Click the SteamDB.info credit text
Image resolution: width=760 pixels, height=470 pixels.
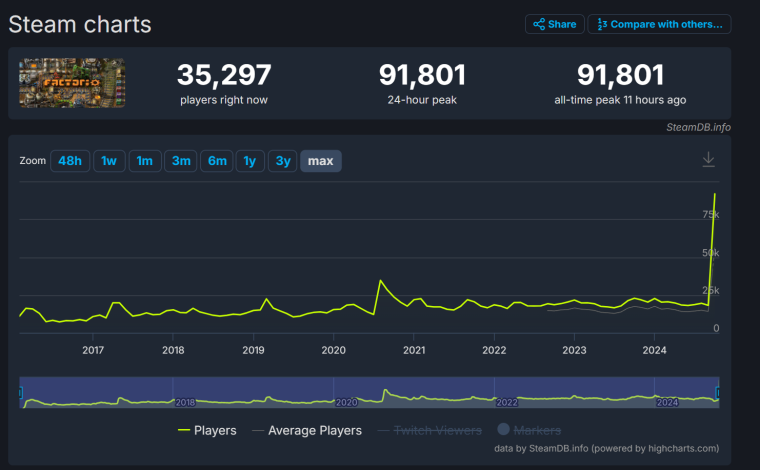point(698,127)
